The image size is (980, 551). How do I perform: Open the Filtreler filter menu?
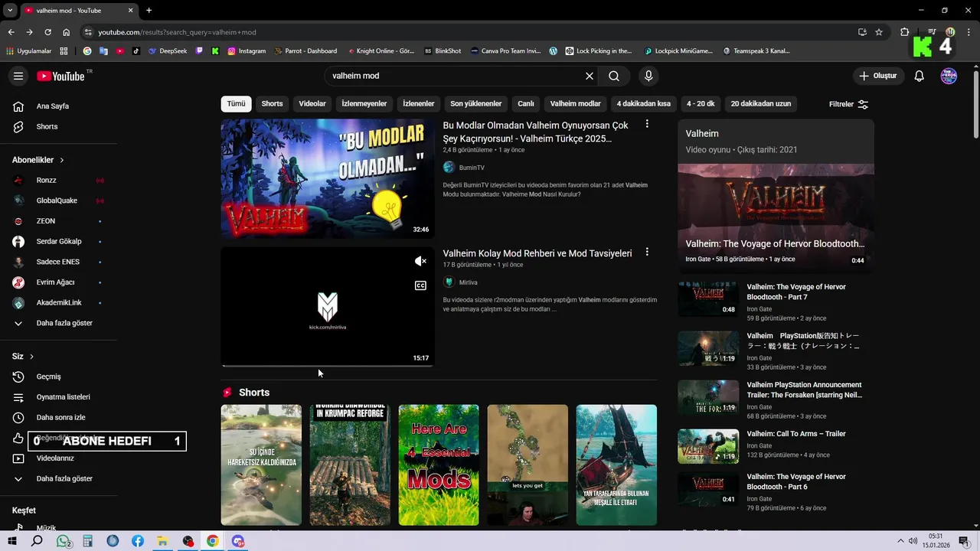pos(848,104)
